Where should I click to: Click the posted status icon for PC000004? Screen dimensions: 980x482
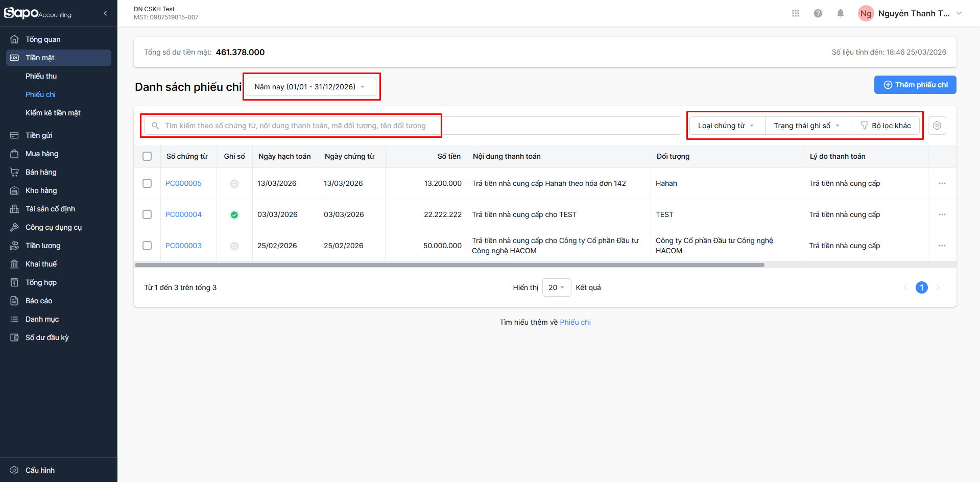click(x=234, y=215)
